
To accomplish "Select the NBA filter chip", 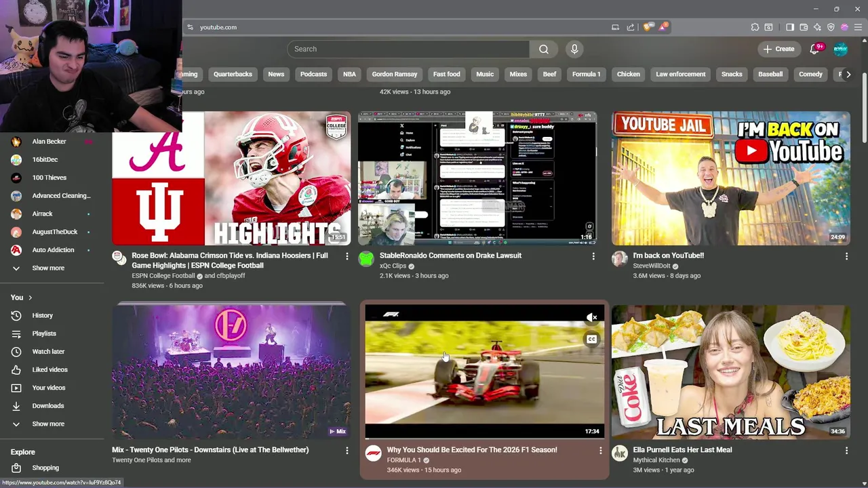I will point(349,75).
